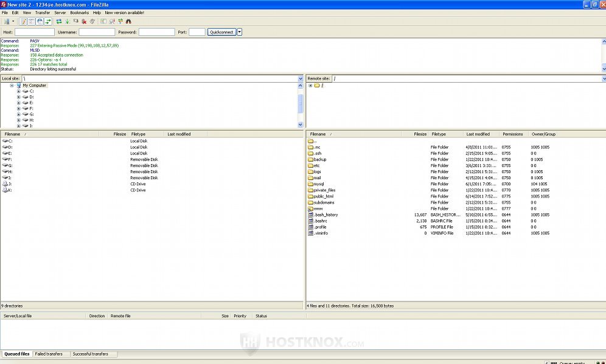This screenshot has width=606, height=364.
Task: Collapse the My Computer tree node
Action: [12, 85]
